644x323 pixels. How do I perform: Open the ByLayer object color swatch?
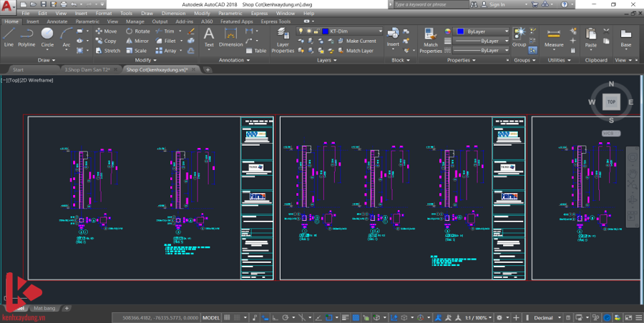(x=459, y=31)
